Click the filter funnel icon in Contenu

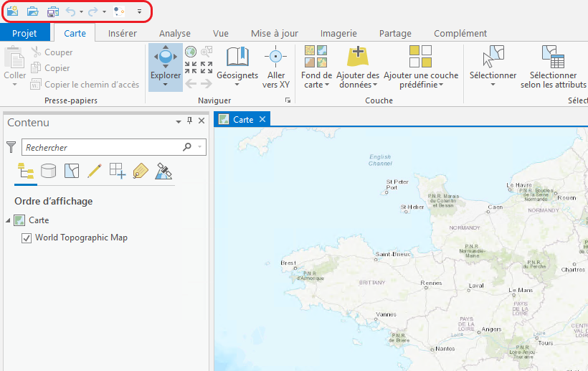click(11, 147)
